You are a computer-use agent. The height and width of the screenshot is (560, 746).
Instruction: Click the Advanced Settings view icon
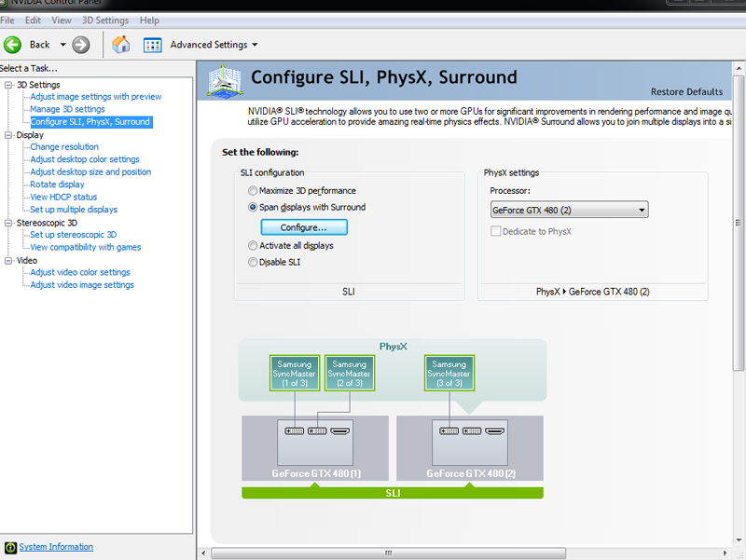pyautogui.click(x=153, y=44)
